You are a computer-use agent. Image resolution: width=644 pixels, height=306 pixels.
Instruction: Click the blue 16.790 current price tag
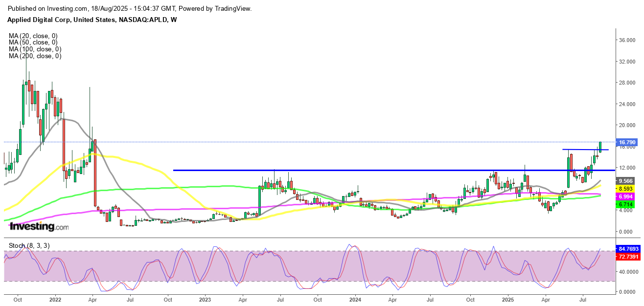coord(627,142)
